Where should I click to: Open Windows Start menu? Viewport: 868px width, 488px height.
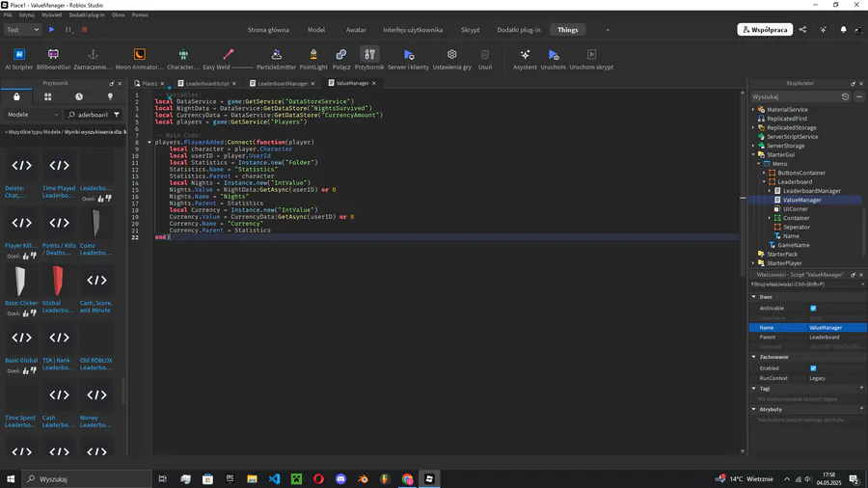[x=11, y=478]
